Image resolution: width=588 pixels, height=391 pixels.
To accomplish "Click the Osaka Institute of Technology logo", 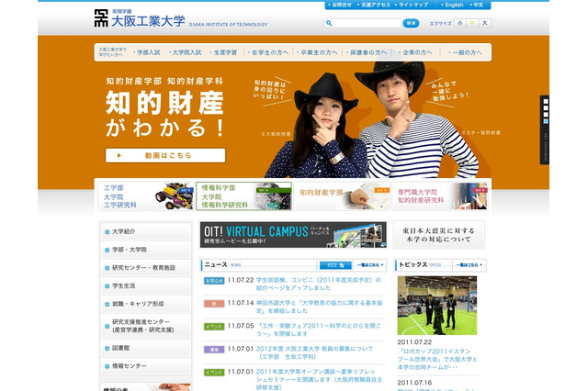I will [180, 18].
